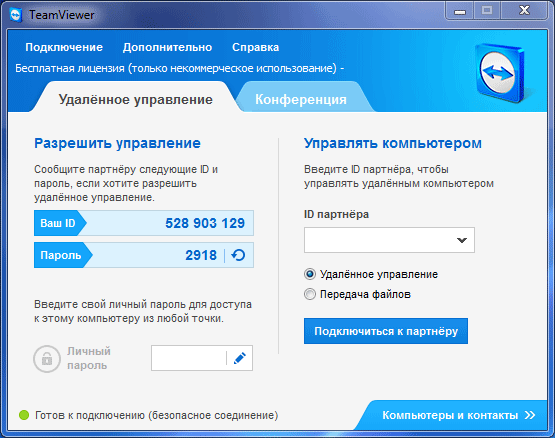The height and width of the screenshot is (438, 555).
Task: Click the double chevron in Компьютеры и контакты
Action: click(530, 415)
